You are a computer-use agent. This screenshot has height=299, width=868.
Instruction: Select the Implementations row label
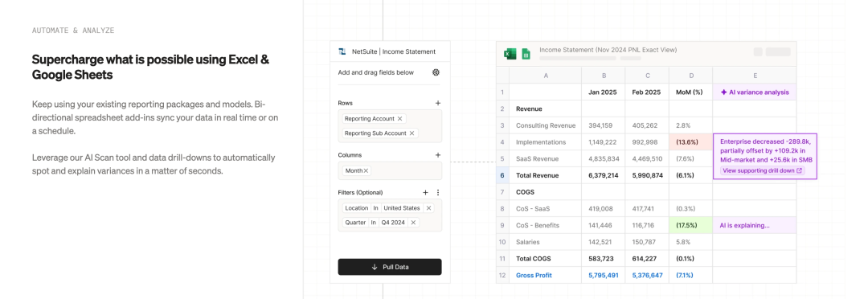point(545,142)
